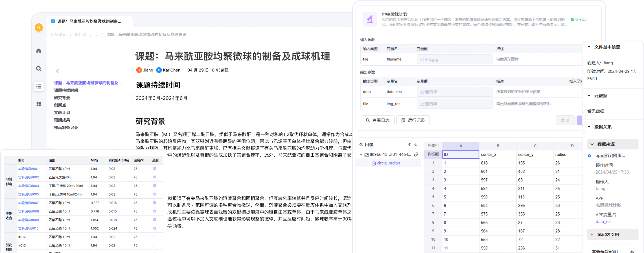
Task: Collapse the 809b6f15 tree node
Action: coord(361,155)
